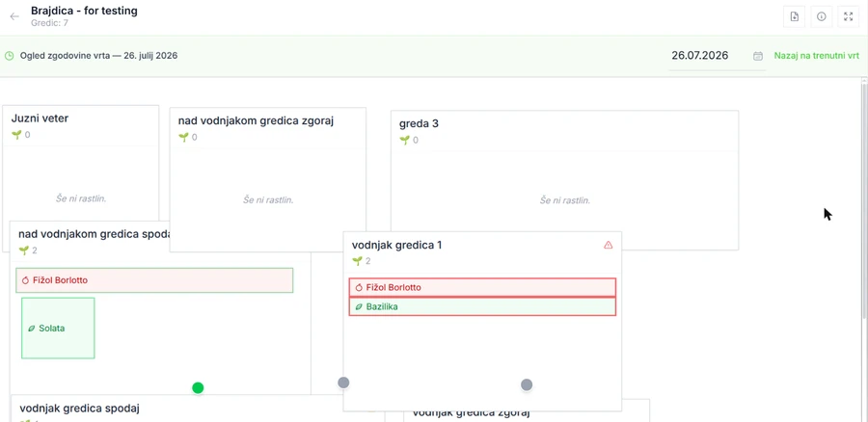Click the export file icon in header
The height and width of the screenshot is (422, 868).
tap(795, 16)
